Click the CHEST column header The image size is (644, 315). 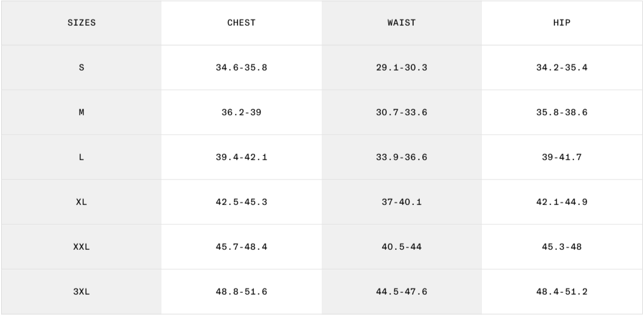(241, 23)
